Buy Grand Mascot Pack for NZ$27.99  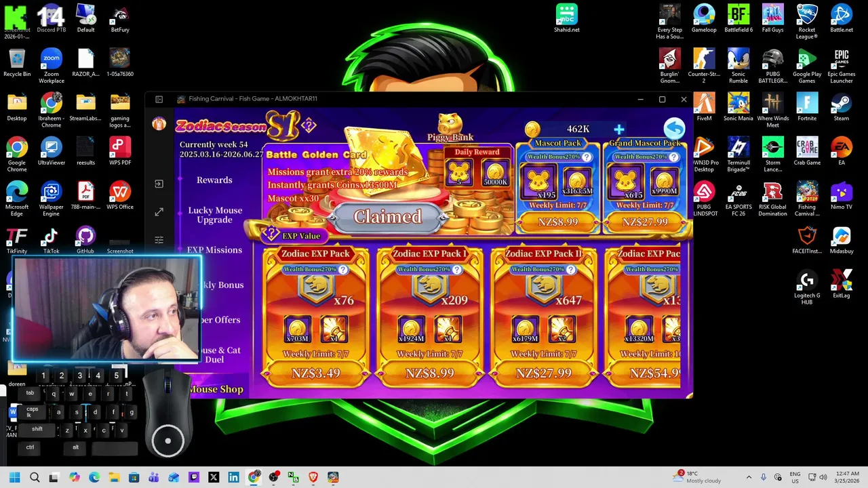[x=645, y=222]
